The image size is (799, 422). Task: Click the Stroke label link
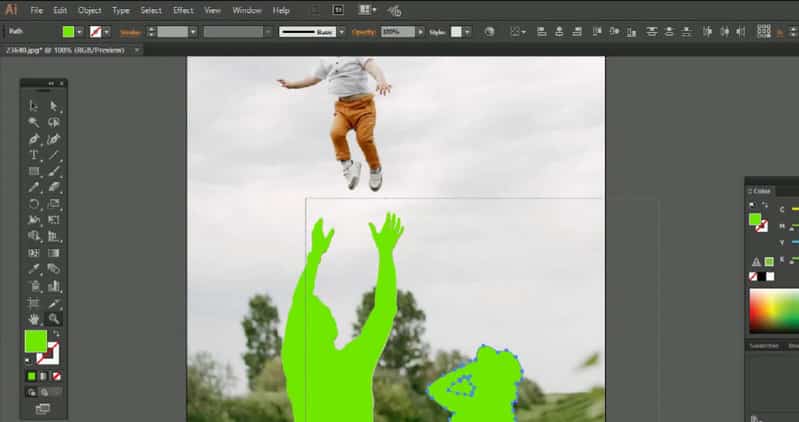click(130, 33)
